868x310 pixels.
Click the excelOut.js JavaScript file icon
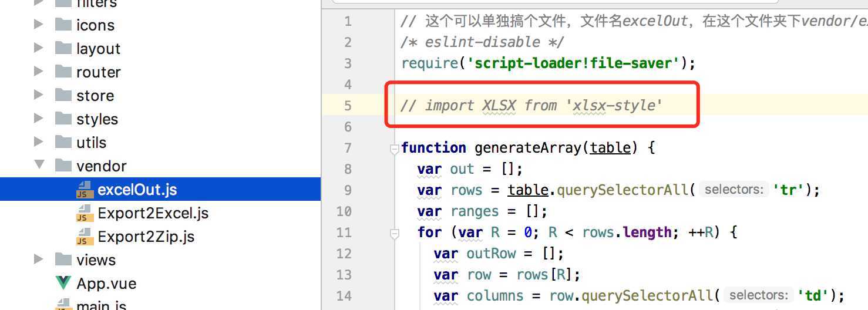coord(85,189)
